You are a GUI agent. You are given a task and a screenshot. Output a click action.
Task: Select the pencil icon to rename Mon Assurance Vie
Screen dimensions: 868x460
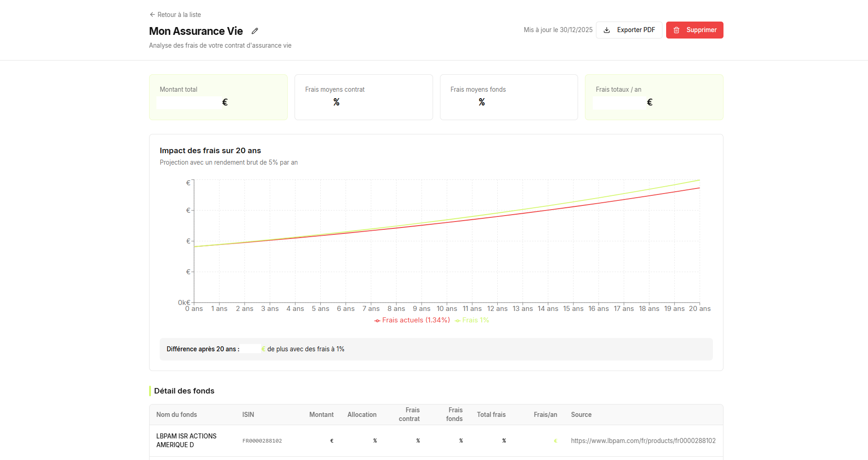[x=255, y=31]
